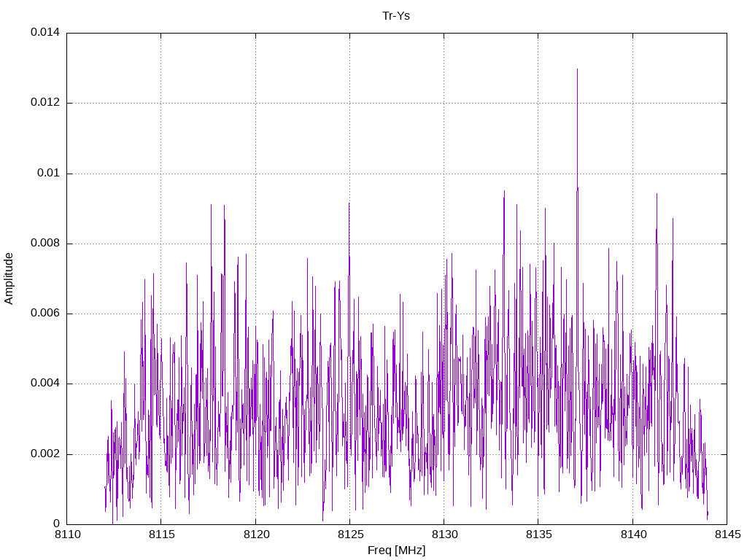Click the 8120 x-axis tick label

click(256, 534)
